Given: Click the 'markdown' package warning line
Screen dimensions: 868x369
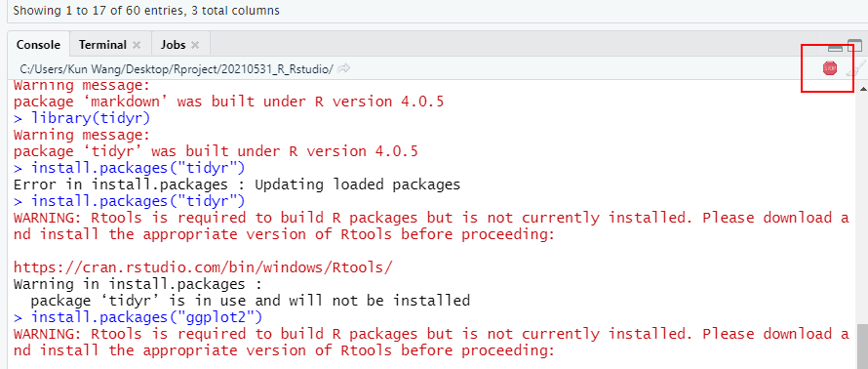Looking at the screenshot, I should [x=228, y=102].
